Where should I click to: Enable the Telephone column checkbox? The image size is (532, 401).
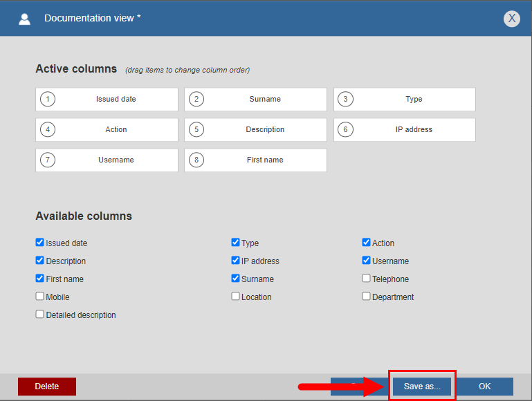pyautogui.click(x=366, y=278)
